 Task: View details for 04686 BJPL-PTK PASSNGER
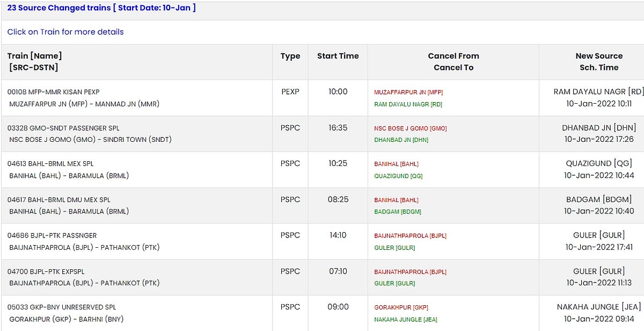point(52,235)
